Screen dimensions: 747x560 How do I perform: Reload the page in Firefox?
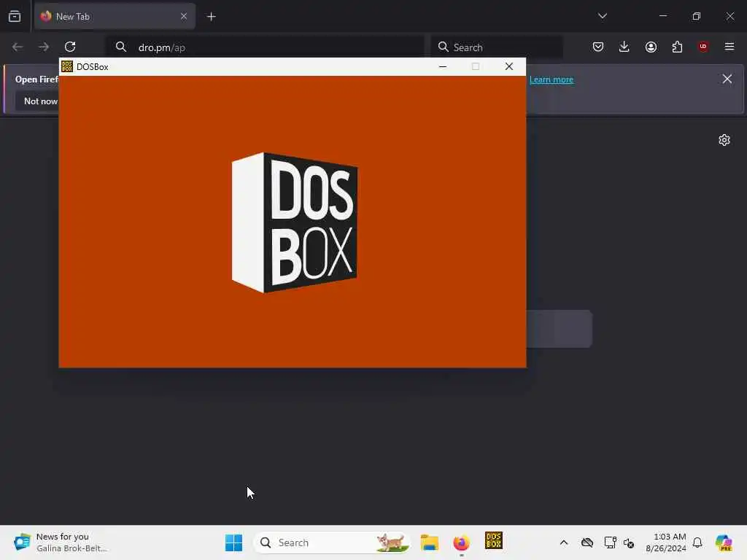click(x=70, y=47)
